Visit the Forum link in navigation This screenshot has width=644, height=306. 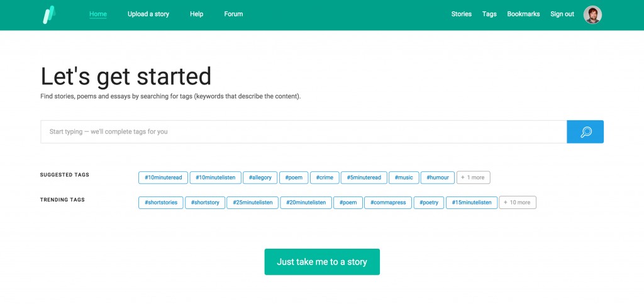point(233,14)
